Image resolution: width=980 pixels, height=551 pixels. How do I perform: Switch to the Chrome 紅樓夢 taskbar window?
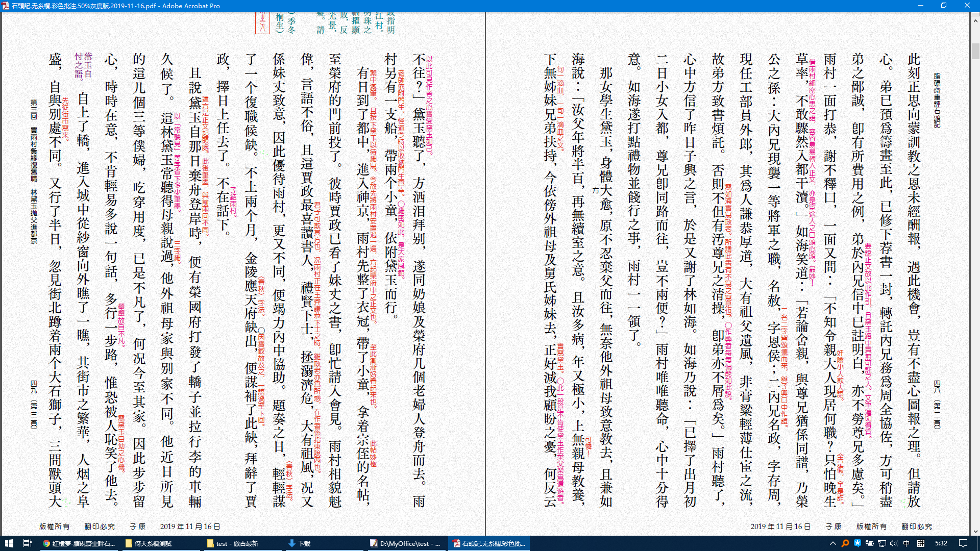(80, 543)
